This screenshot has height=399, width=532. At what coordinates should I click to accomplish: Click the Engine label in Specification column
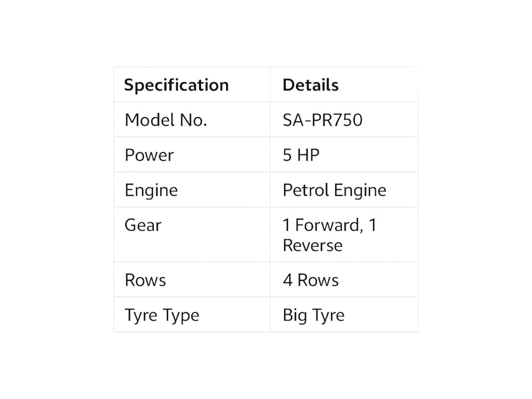pos(151,190)
